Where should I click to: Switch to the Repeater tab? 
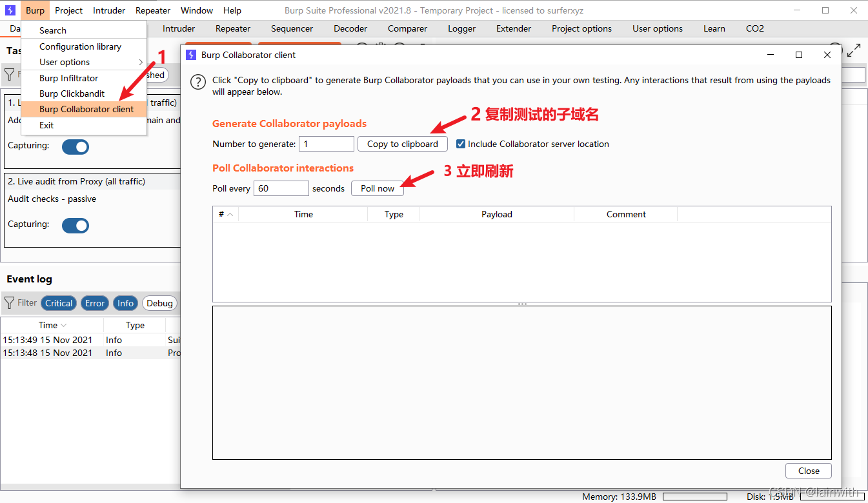233,28
